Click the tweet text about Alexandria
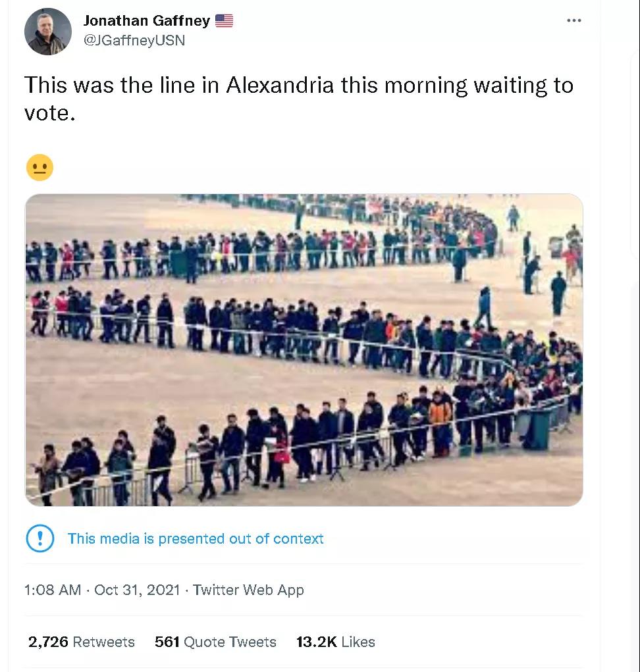The image size is (640, 672). pos(299,99)
